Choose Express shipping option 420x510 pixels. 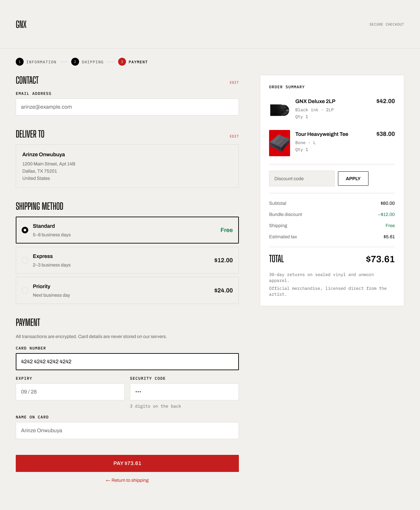pos(127,260)
